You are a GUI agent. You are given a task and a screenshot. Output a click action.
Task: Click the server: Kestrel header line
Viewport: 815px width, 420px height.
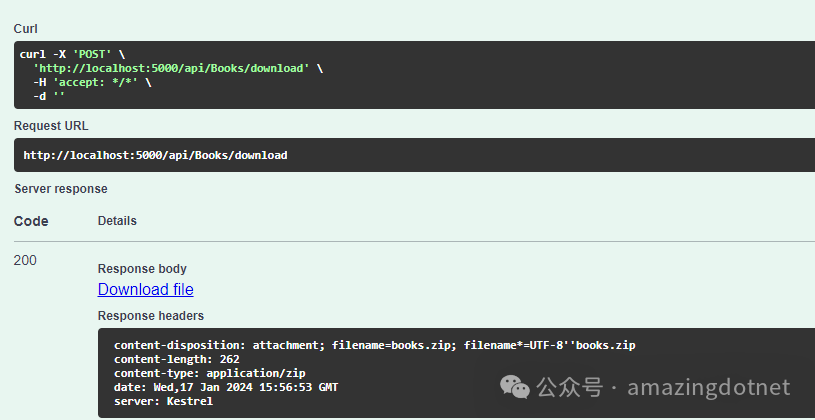coord(163,401)
